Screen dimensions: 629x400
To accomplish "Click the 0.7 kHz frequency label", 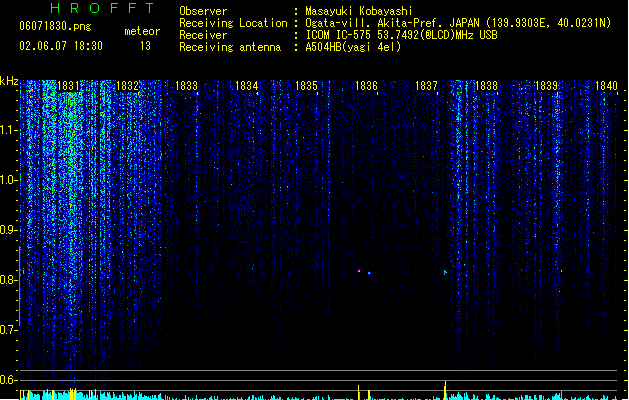I will [x=8, y=330].
